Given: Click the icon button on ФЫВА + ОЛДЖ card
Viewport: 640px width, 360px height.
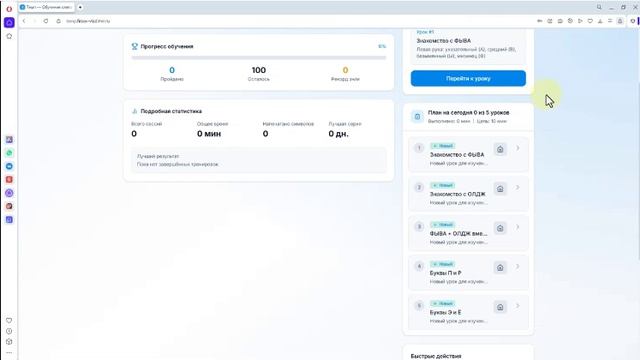Looking at the screenshot, I should tap(500, 228).
